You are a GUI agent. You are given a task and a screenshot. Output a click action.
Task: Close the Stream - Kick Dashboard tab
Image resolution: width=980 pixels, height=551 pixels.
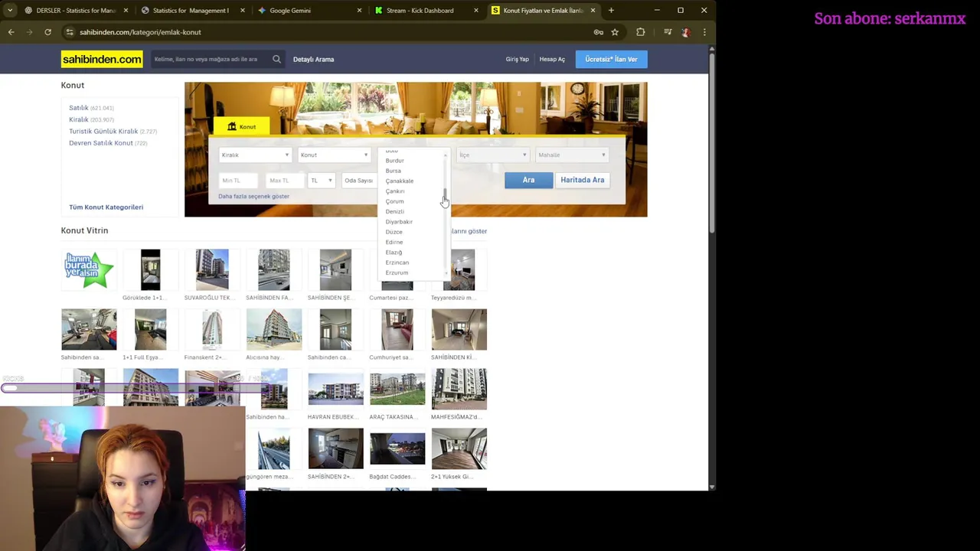pos(476,11)
